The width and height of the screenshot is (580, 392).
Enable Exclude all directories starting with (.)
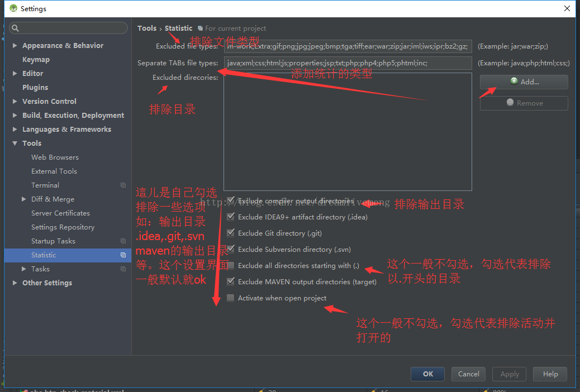click(x=230, y=266)
